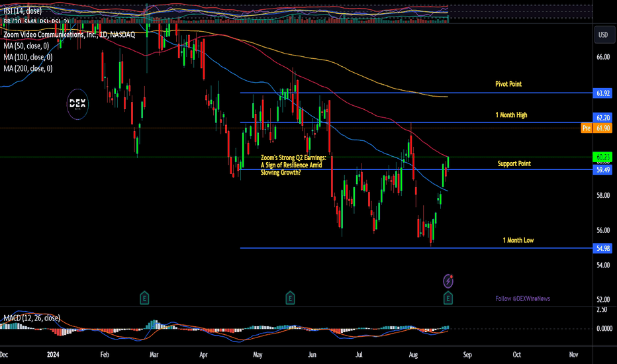Click the 2024 label on time axis
617x364 pixels.
pyautogui.click(x=53, y=355)
